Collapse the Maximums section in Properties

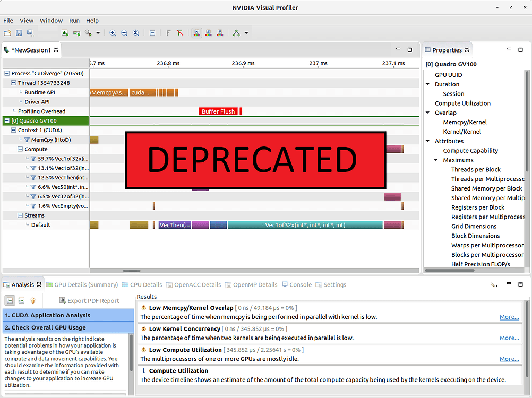pos(436,160)
